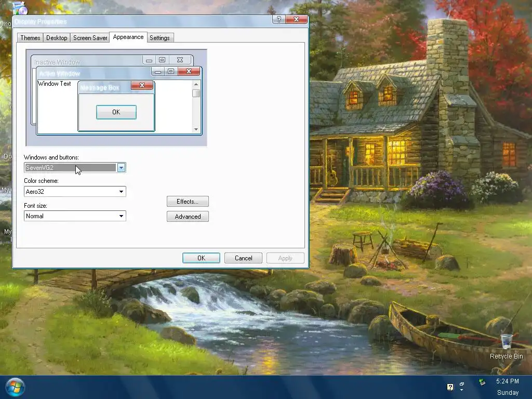This screenshot has width=532, height=399.
Task: Click OK in preview Message Box
Action: 116,112
